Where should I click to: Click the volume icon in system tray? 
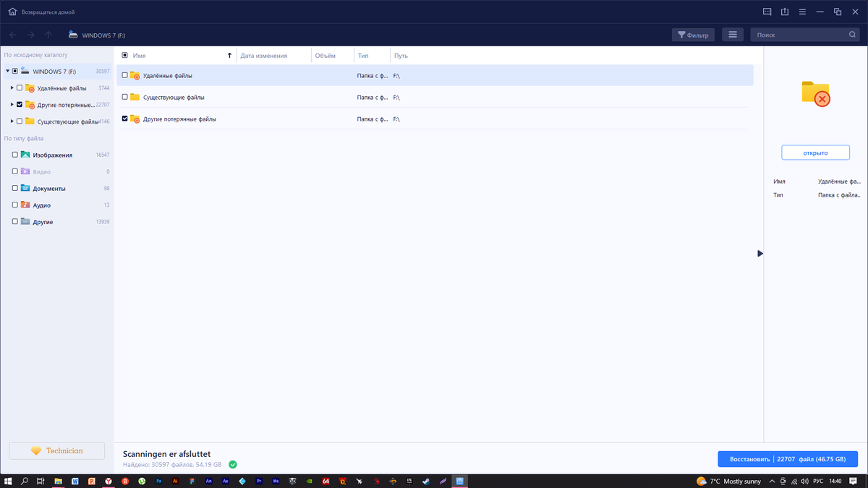[x=804, y=481]
